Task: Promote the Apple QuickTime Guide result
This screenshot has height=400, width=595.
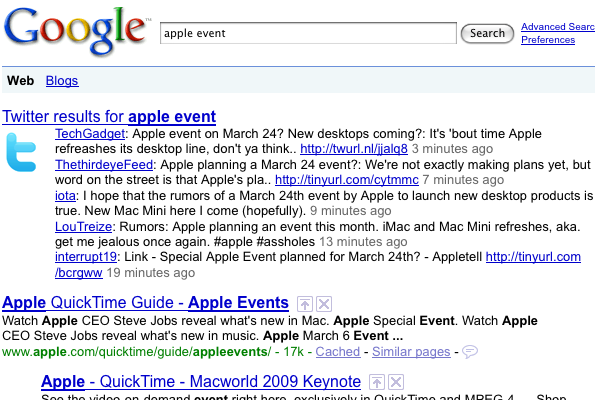Action: 305,304
